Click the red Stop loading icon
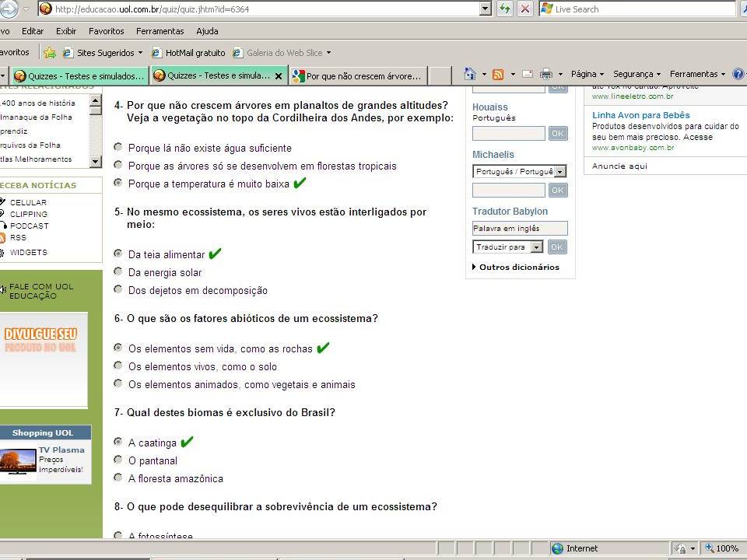The height and width of the screenshot is (560, 747). click(x=525, y=9)
